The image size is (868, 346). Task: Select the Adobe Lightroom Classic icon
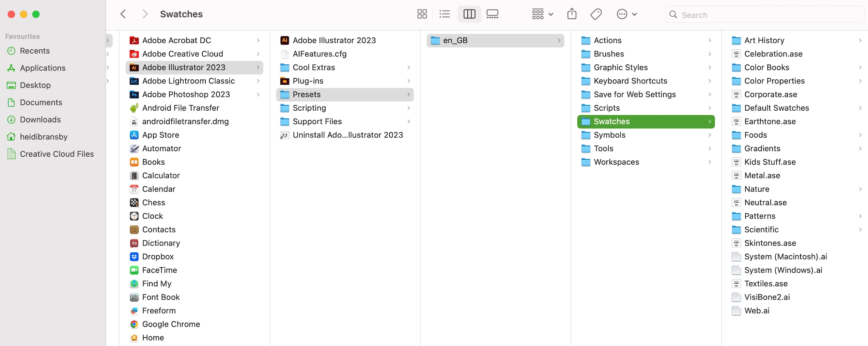tap(134, 81)
